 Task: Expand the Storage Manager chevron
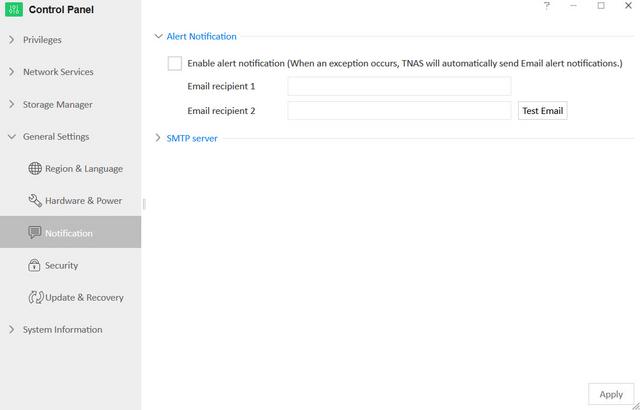(x=11, y=104)
